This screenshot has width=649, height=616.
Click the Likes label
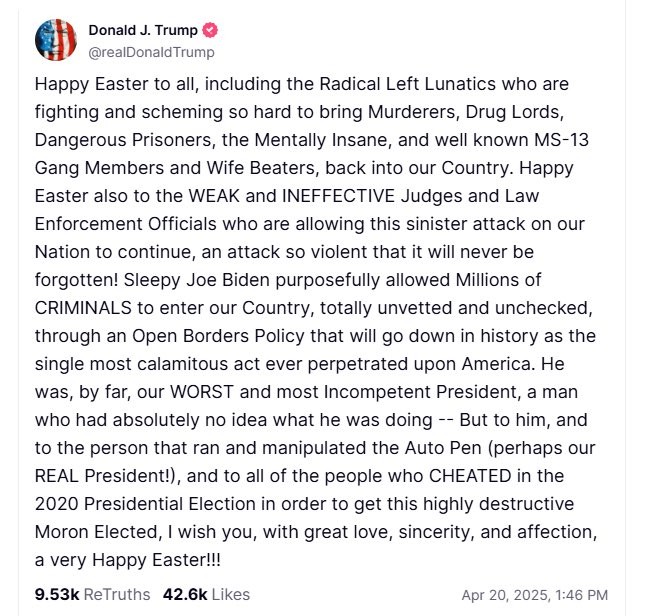click(231, 594)
